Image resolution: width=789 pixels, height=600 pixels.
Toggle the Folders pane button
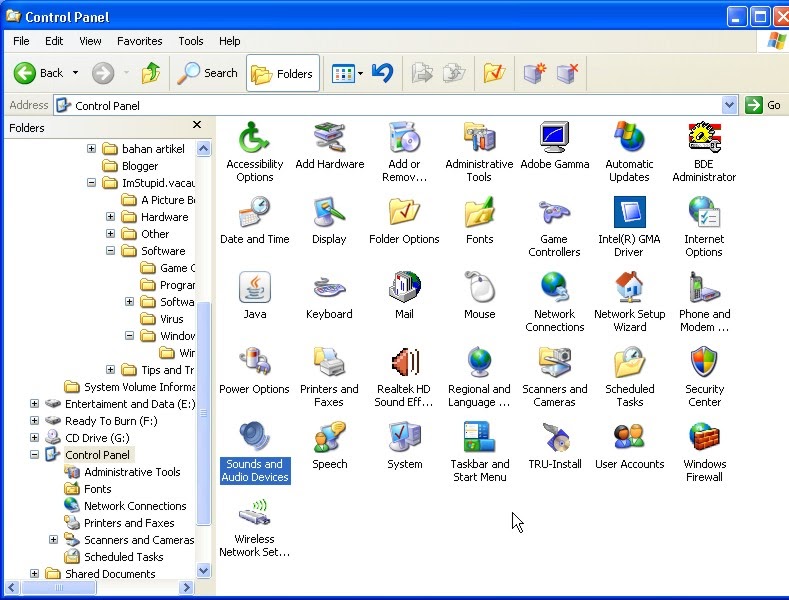[283, 73]
